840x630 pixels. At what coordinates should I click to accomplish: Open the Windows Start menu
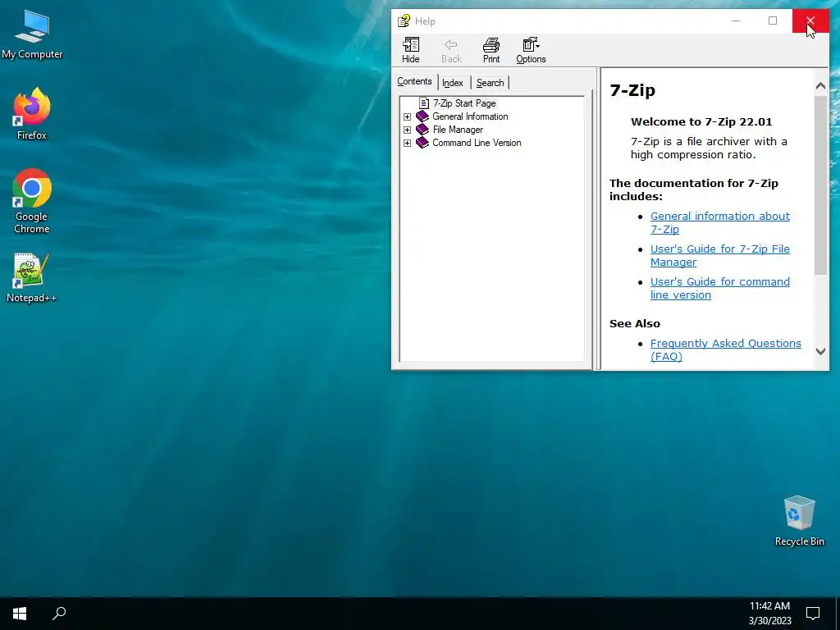click(x=20, y=613)
